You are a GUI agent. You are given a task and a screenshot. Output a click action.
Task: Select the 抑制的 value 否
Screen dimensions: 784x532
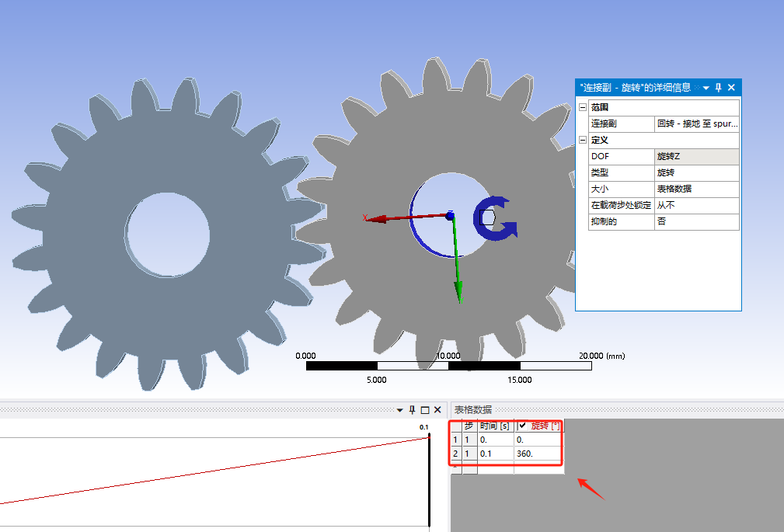(x=696, y=221)
